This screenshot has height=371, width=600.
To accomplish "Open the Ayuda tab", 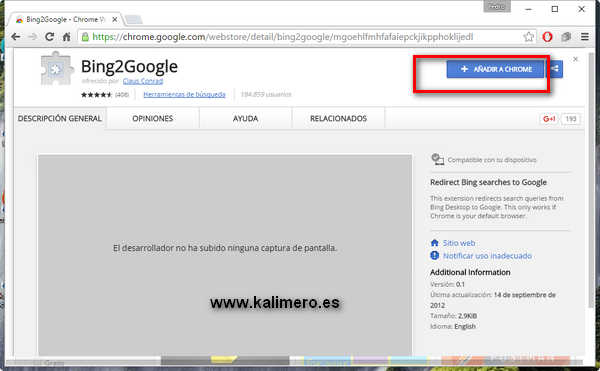I will coord(245,119).
